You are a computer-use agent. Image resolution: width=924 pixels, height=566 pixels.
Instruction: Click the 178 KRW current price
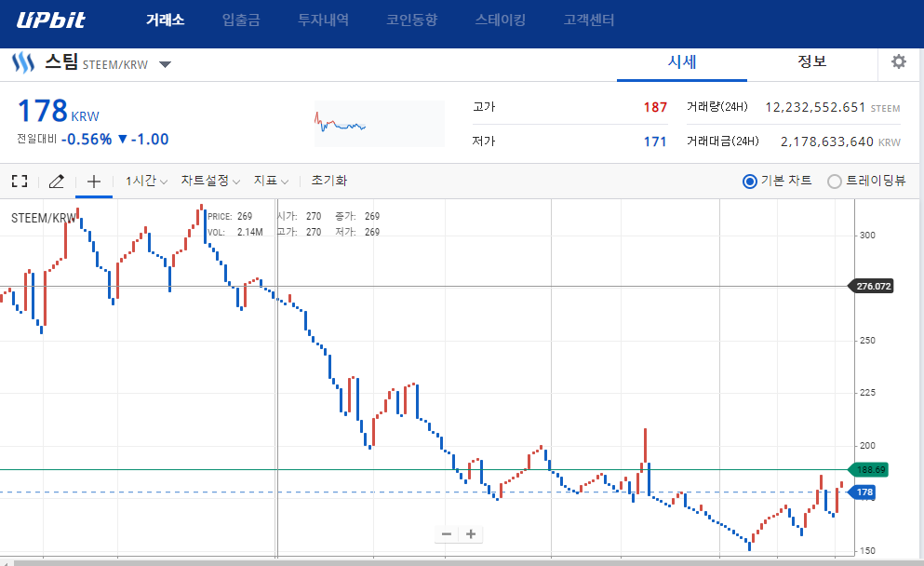point(58,111)
